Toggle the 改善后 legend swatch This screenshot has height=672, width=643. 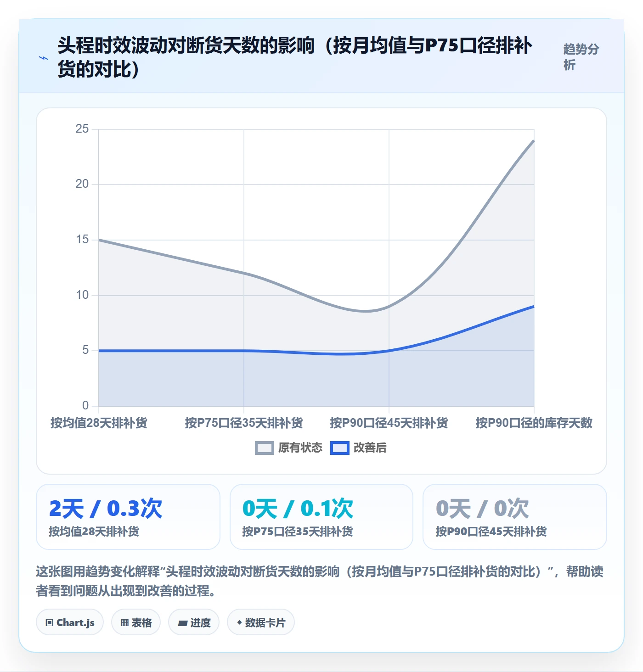340,448
